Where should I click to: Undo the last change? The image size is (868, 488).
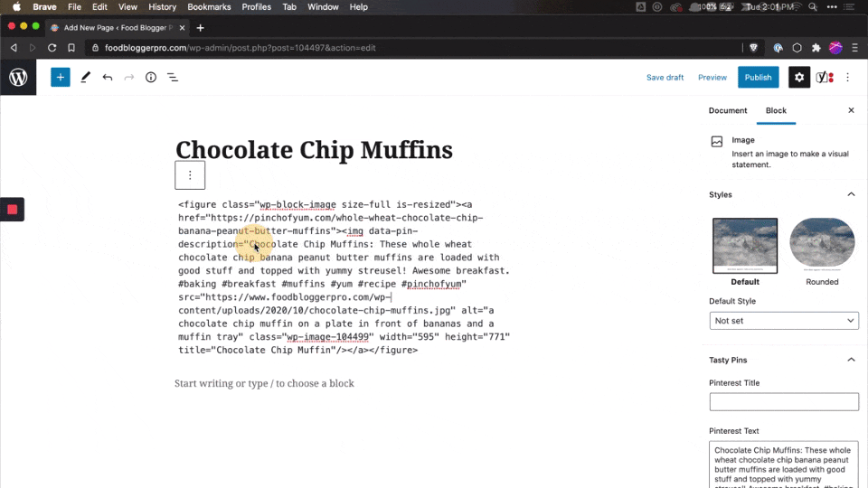pyautogui.click(x=108, y=78)
